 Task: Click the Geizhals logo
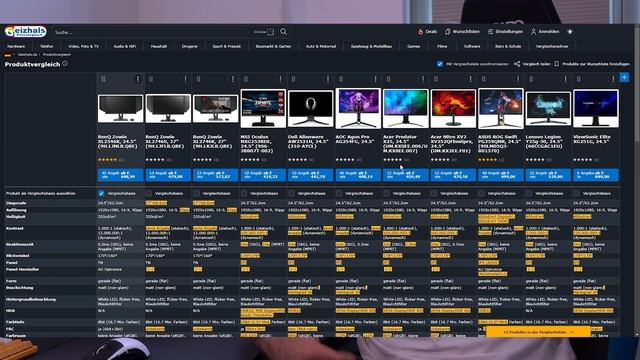(x=25, y=31)
